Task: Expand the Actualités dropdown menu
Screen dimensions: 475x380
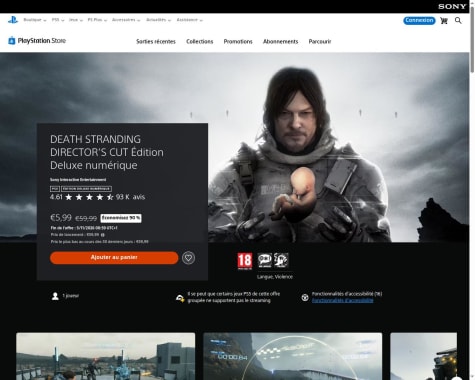Action: (158, 20)
